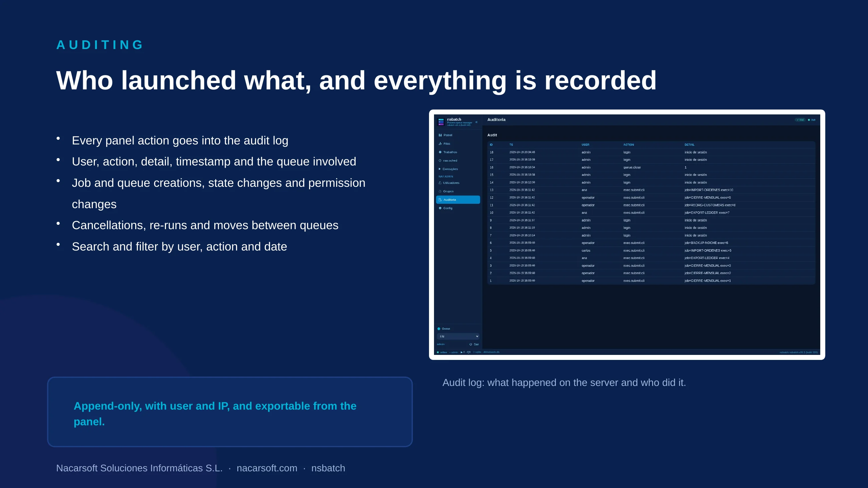
Task: Click job=CIERRE-MENSUAL exec=1 detail
Action: point(707,281)
